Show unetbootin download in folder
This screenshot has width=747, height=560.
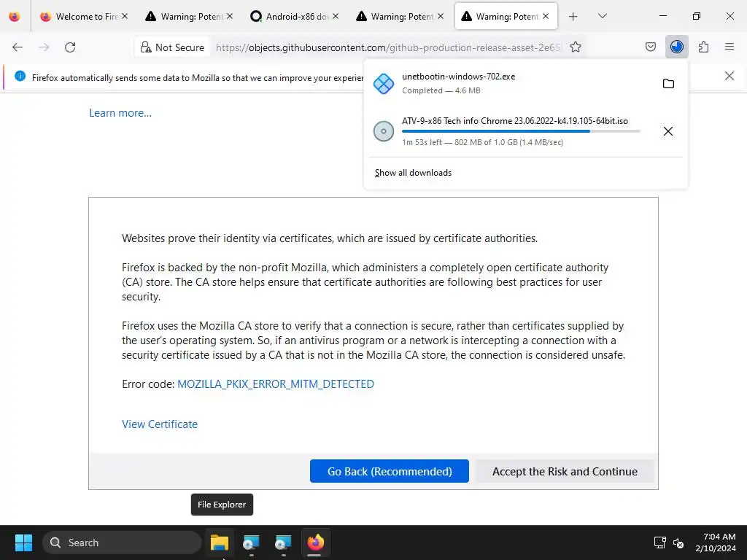[668, 84]
